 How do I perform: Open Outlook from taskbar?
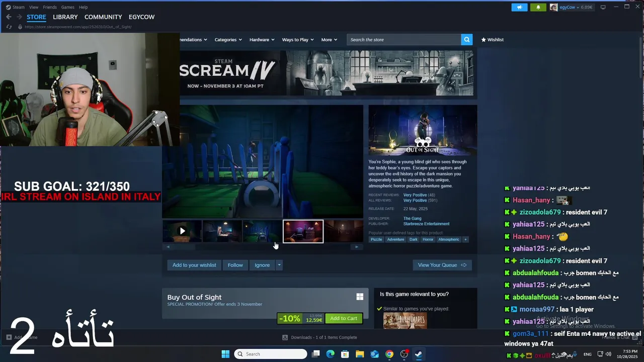[x=374, y=354]
